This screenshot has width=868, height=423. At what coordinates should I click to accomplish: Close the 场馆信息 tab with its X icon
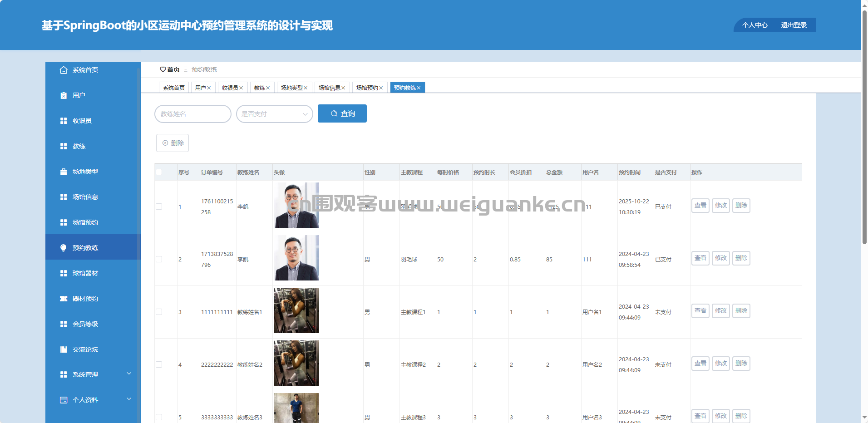point(343,88)
